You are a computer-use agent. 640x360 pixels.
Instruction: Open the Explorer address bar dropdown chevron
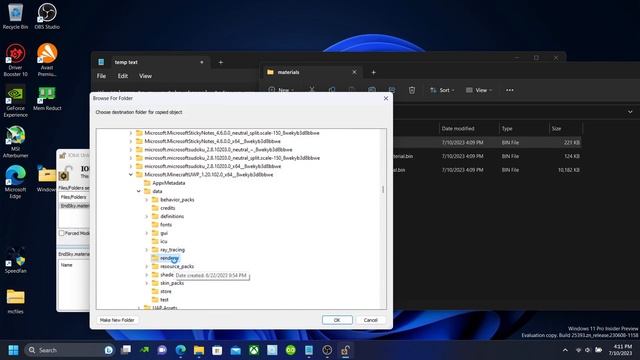click(630, 112)
